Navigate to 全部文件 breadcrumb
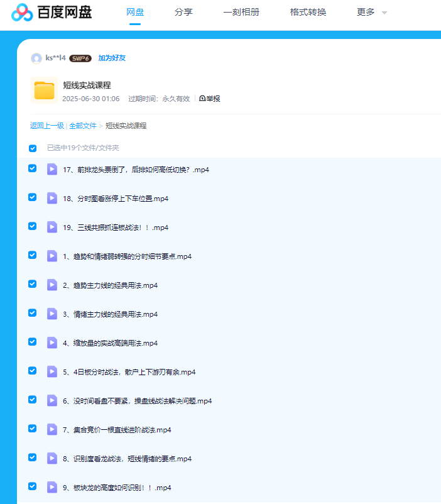The width and height of the screenshot is (441, 504). [82, 126]
